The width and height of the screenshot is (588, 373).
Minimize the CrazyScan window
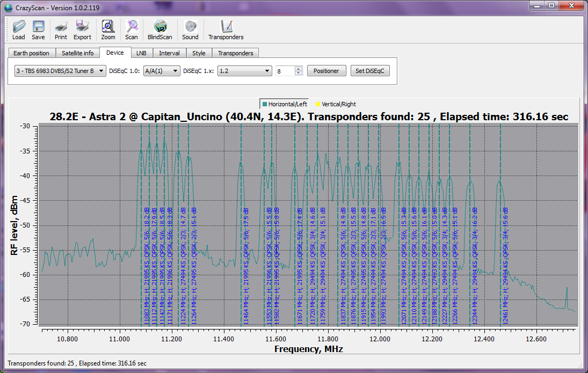click(x=538, y=5)
